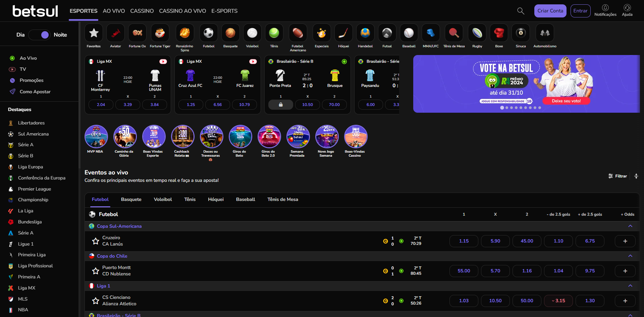Select the Rugby sport icon
This screenshot has width=644, height=317.
coord(477,33)
